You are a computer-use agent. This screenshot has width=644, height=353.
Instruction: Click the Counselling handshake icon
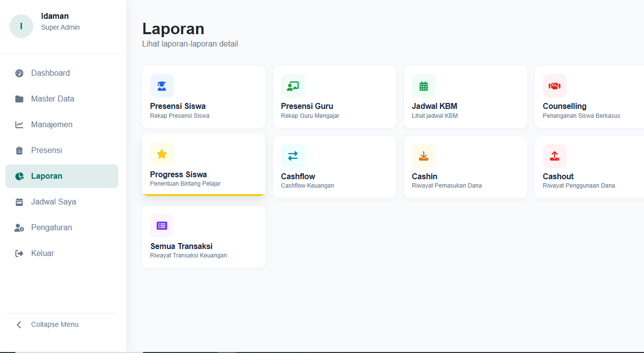click(x=555, y=86)
